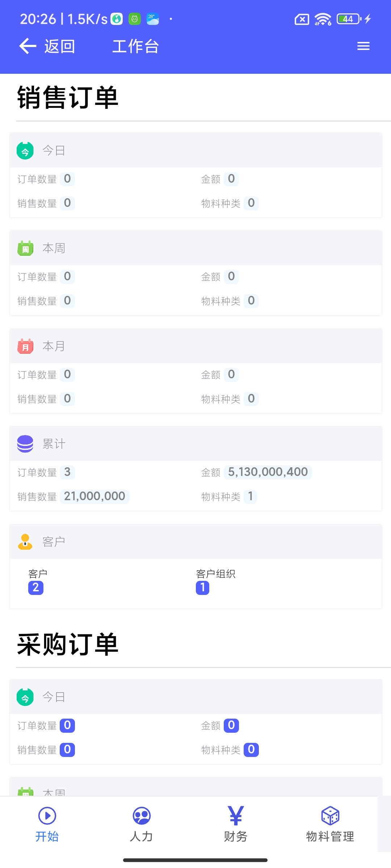Open the hamburger menu
Screen dimensions: 391x868
pyautogui.click(x=363, y=46)
